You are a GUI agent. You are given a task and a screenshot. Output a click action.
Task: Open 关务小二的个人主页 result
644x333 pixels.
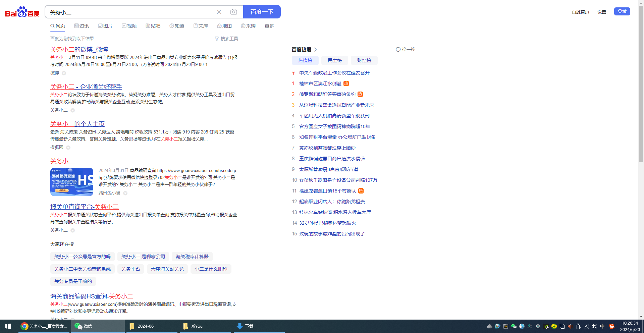[77, 124]
